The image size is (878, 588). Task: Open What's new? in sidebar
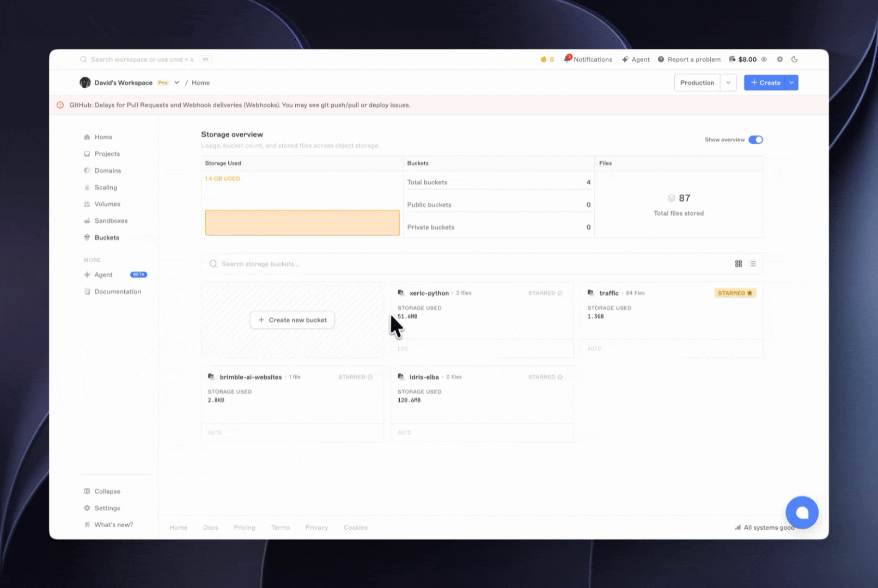(108, 525)
